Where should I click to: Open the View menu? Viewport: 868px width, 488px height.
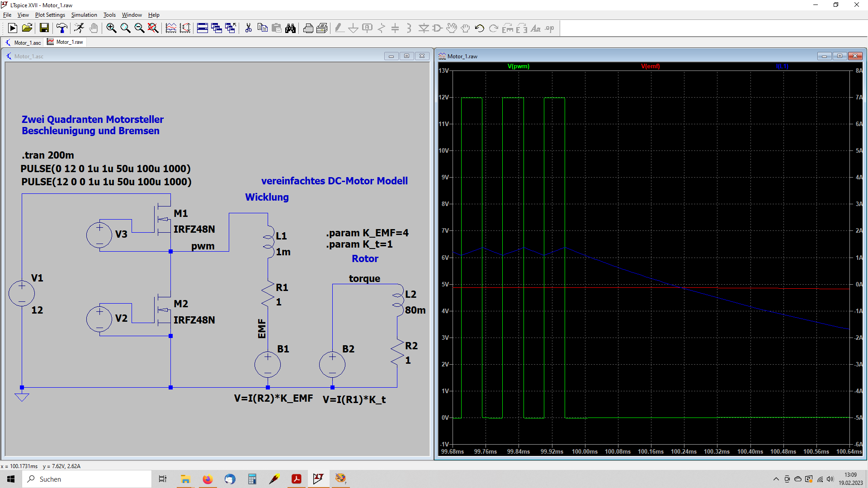[x=23, y=15]
